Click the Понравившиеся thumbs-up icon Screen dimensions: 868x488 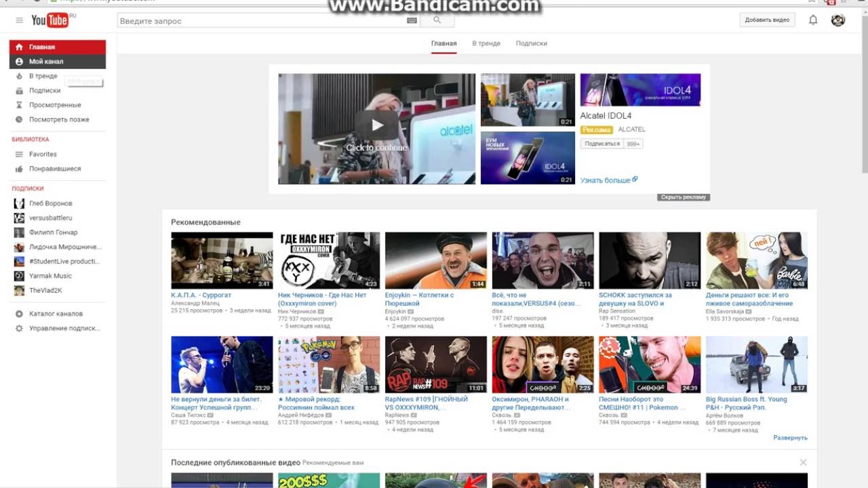tap(19, 169)
